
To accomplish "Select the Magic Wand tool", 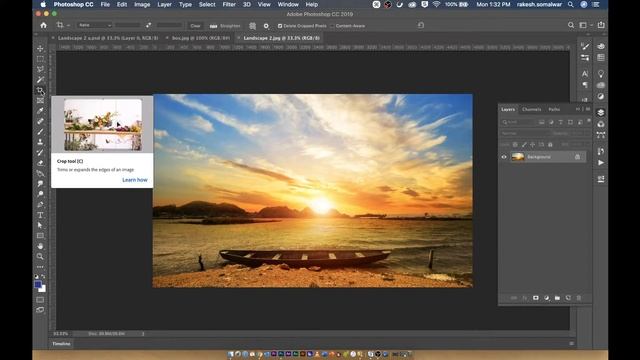I will pyautogui.click(x=40, y=80).
